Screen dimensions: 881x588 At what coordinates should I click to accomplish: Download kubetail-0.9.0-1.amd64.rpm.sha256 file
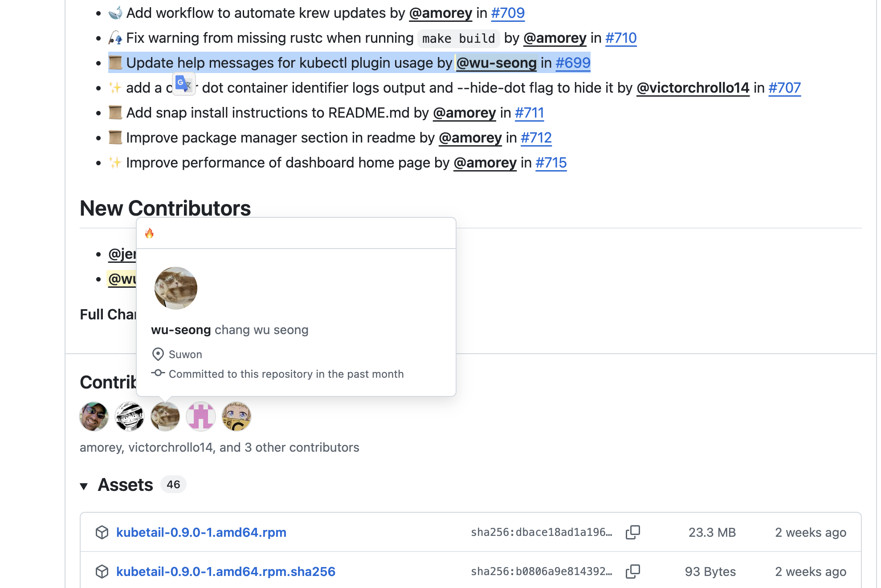pos(225,572)
